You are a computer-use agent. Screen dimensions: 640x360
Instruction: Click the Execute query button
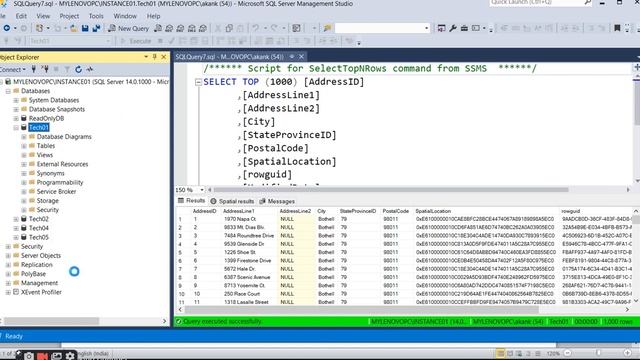click(x=136, y=41)
